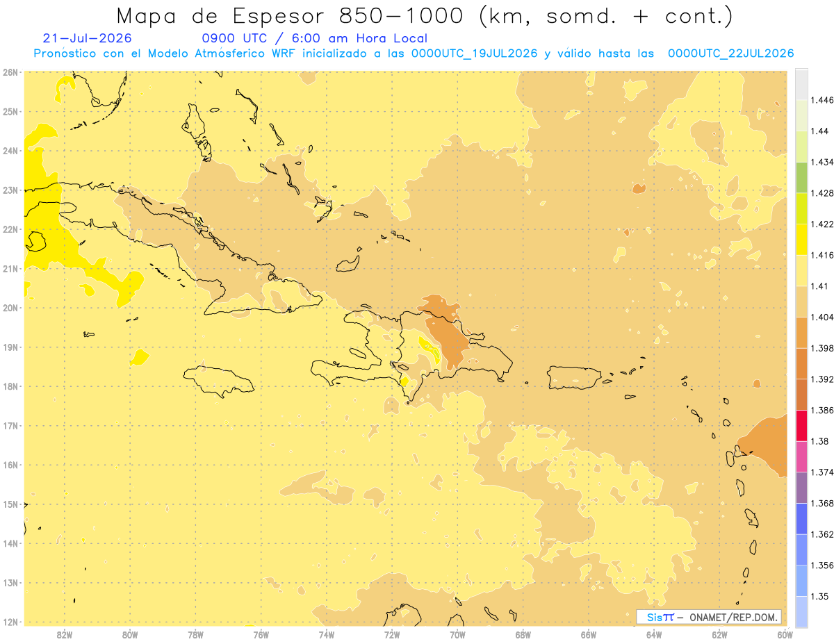Click the color scale value 1.41
Viewport: 834px width, 644px height.
819,286
